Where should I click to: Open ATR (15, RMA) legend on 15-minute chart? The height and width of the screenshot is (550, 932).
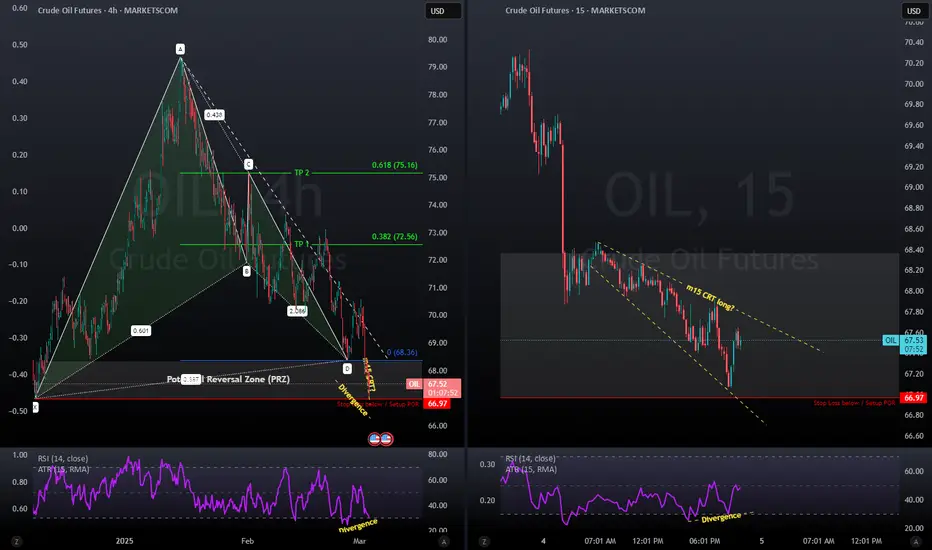click(531, 469)
